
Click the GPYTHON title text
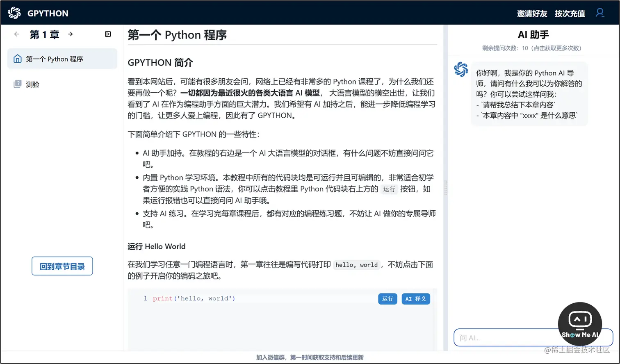point(48,14)
